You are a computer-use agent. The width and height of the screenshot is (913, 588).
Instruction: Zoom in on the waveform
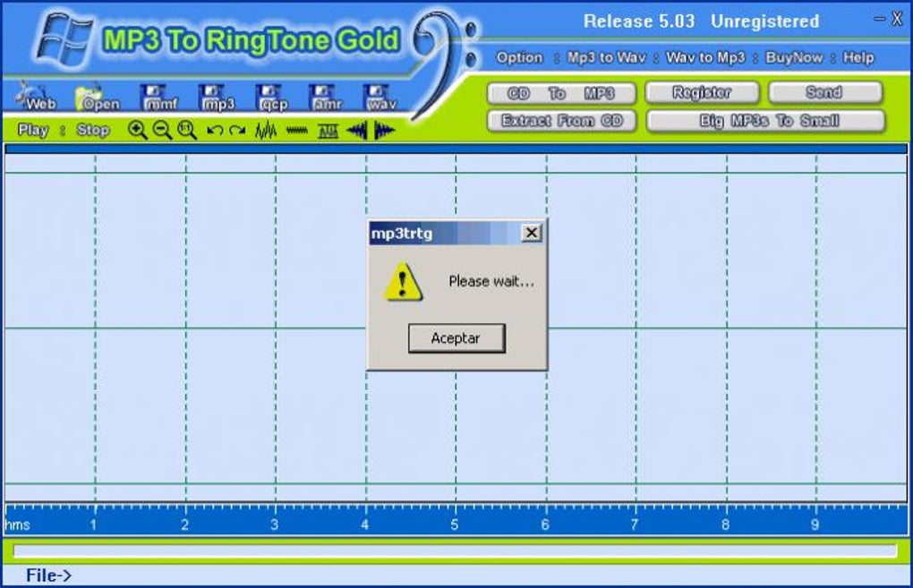point(138,130)
